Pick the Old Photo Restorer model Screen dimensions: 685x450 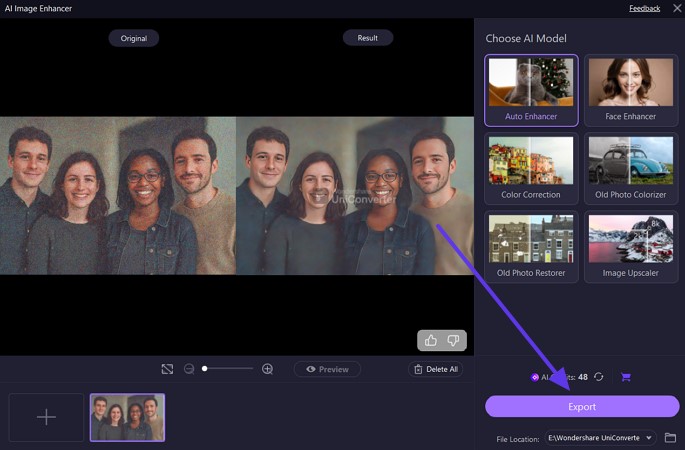click(x=531, y=247)
